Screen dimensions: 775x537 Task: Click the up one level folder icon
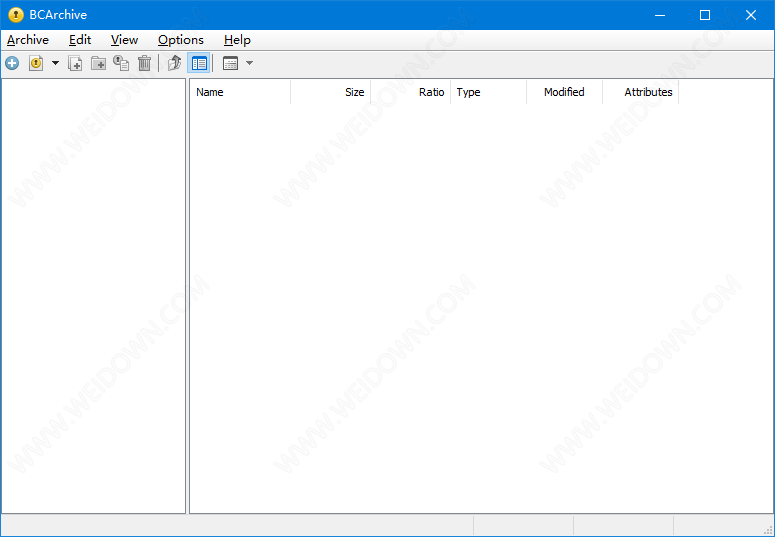[174, 63]
